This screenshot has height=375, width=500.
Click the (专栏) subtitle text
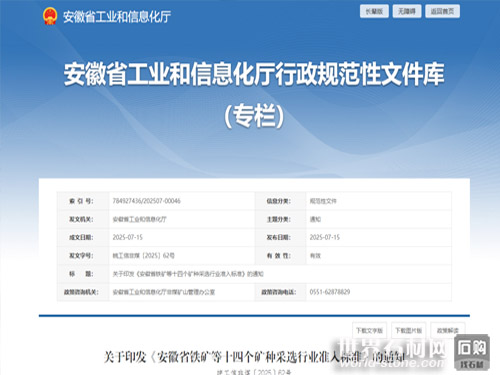pyautogui.click(x=254, y=116)
